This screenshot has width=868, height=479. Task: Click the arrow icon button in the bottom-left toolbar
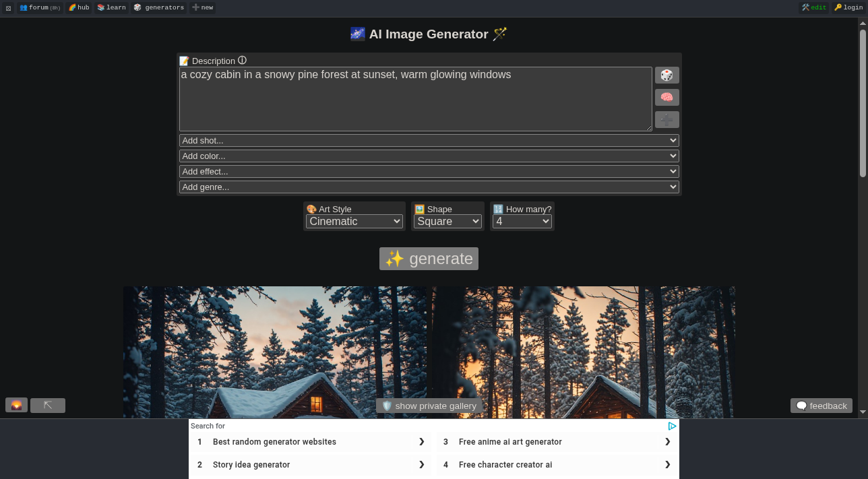(48, 405)
